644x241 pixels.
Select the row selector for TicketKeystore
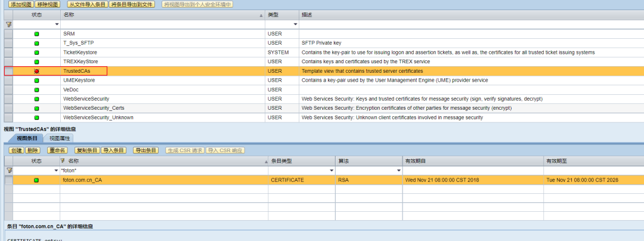coord(8,52)
